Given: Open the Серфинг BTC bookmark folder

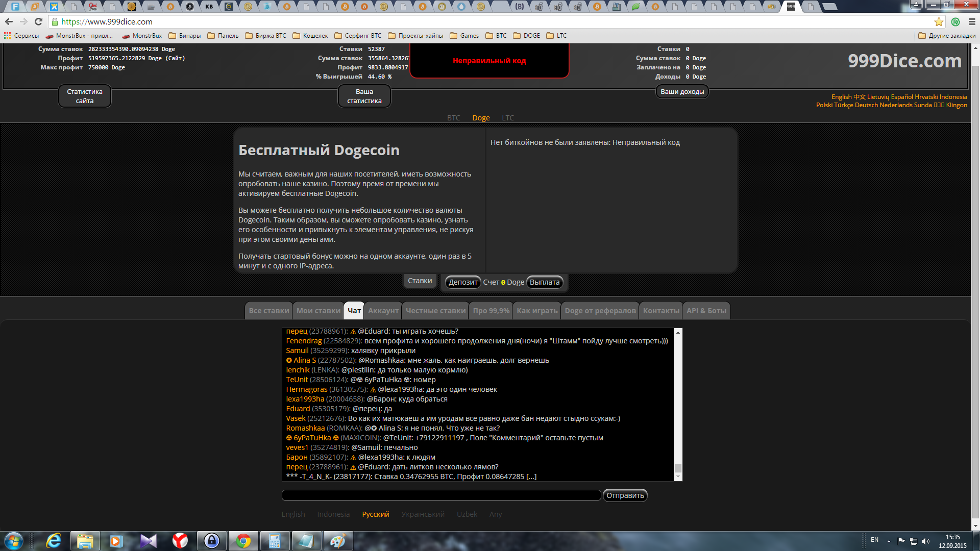Looking at the screenshot, I should [358, 36].
